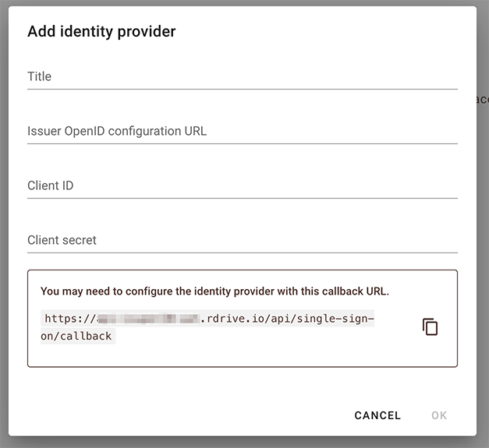Cancel adding the identity provider
The width and height of the screenshot is (489, 448).
[x=377, y=415]
